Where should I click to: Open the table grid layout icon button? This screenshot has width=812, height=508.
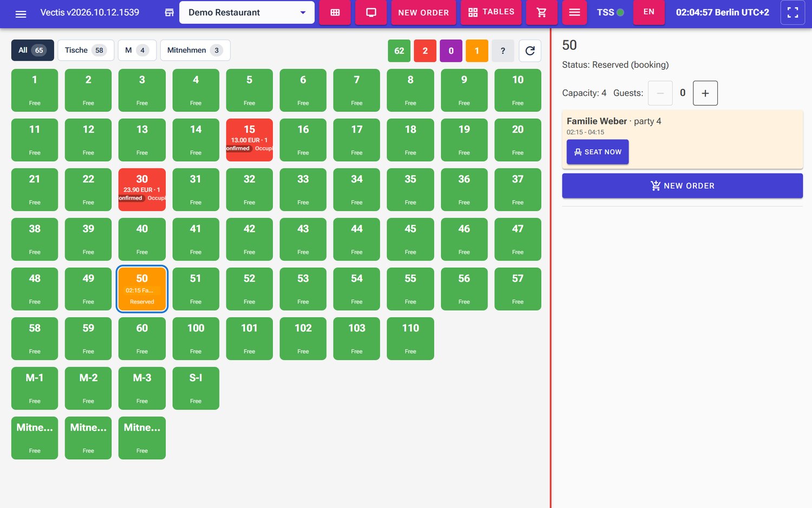coord(335,12)
